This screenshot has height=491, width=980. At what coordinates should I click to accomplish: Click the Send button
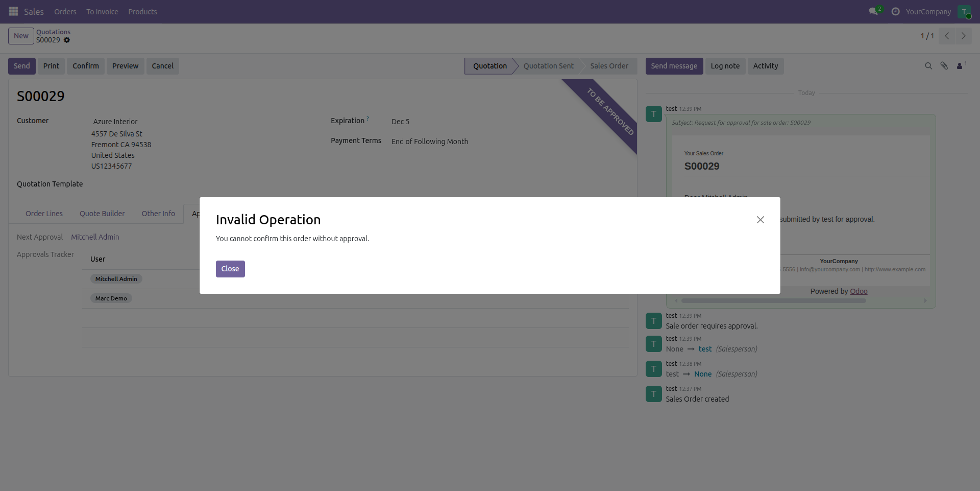click(22, 66)
